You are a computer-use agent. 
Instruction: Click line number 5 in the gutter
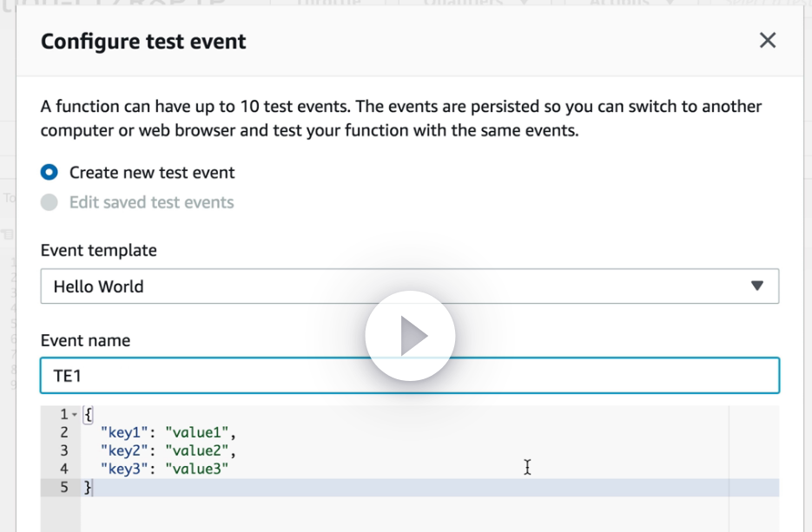coord(64,487)
